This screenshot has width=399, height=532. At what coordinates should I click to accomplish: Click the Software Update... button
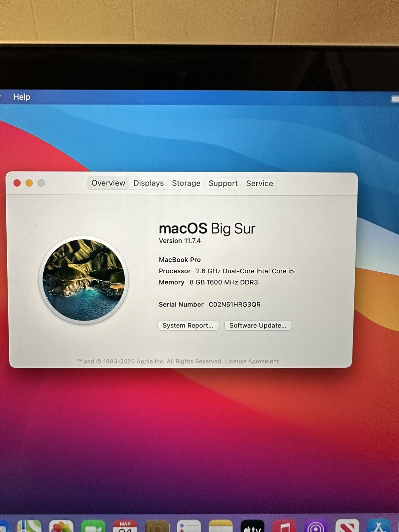[258, 326]
